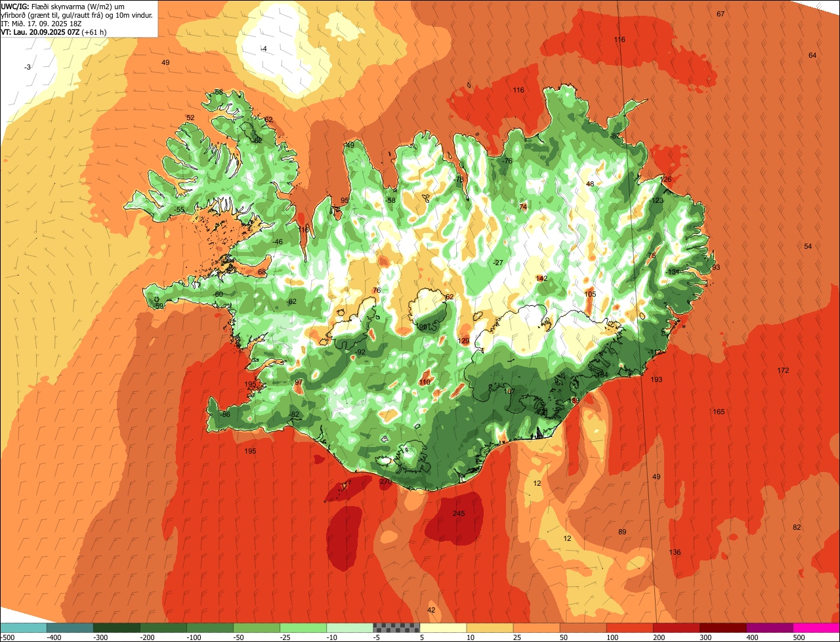Viewport: 840px width, 642px height.
Task: Click the magenta above-500 legend swatch
Action: (x=816, y=628)
